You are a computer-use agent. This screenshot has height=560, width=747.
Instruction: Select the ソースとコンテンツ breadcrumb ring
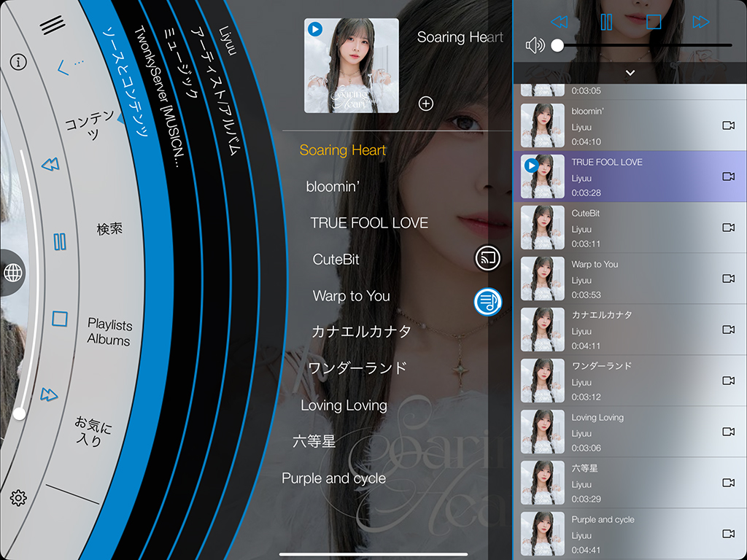(x=125, y=82)
